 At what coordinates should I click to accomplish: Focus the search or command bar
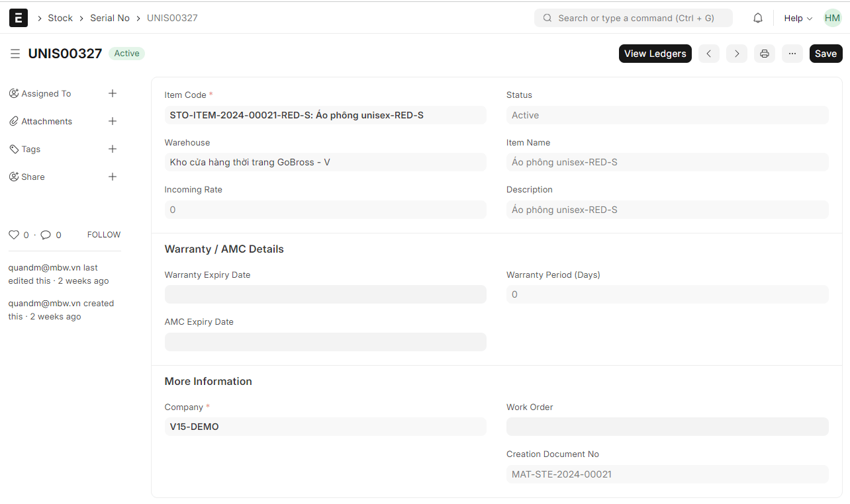pyautogui.click(x=634, y=18)
